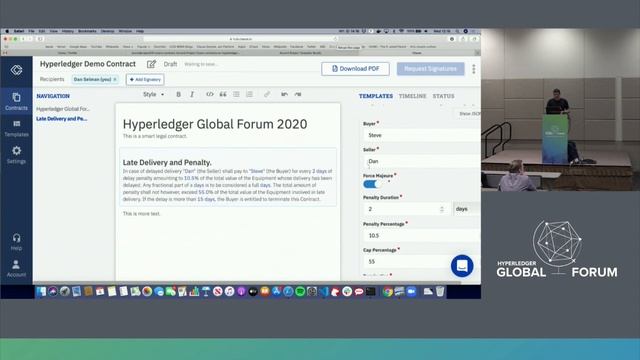This screenshot has height=360, width=640.
Task: Click the Draft status label
Action: tap(170, 64)
